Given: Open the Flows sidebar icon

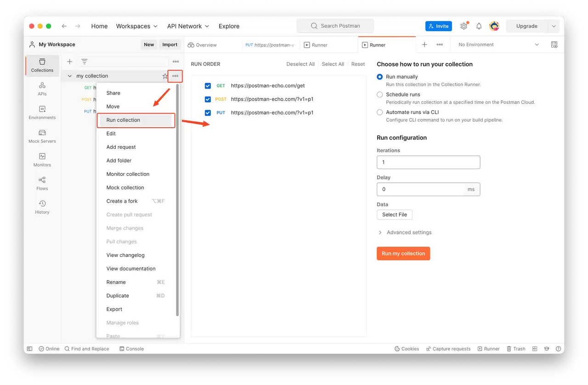Looking at the screenshot, I should coord(42,183).
